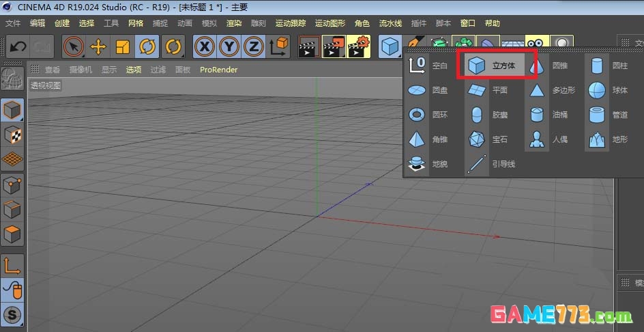Open the 帮助 menu
The image size is (644, 332).
coord(493,23)
